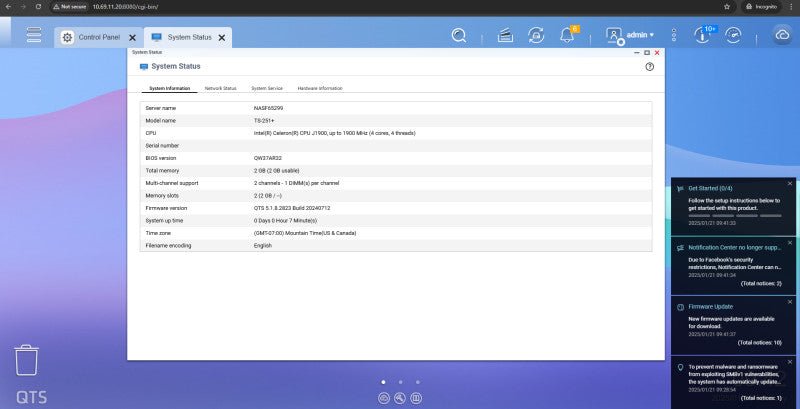The height and width of the screenshot is (409, 800).
Task: Open the background tasks icon
Action: 505,35
